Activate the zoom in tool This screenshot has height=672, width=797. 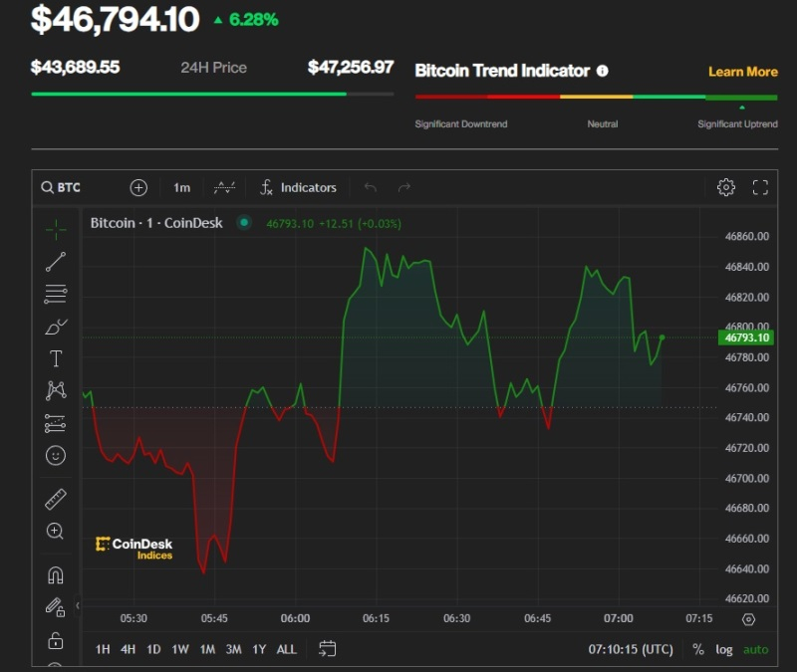pyautogui.click(x=56, y=532)
